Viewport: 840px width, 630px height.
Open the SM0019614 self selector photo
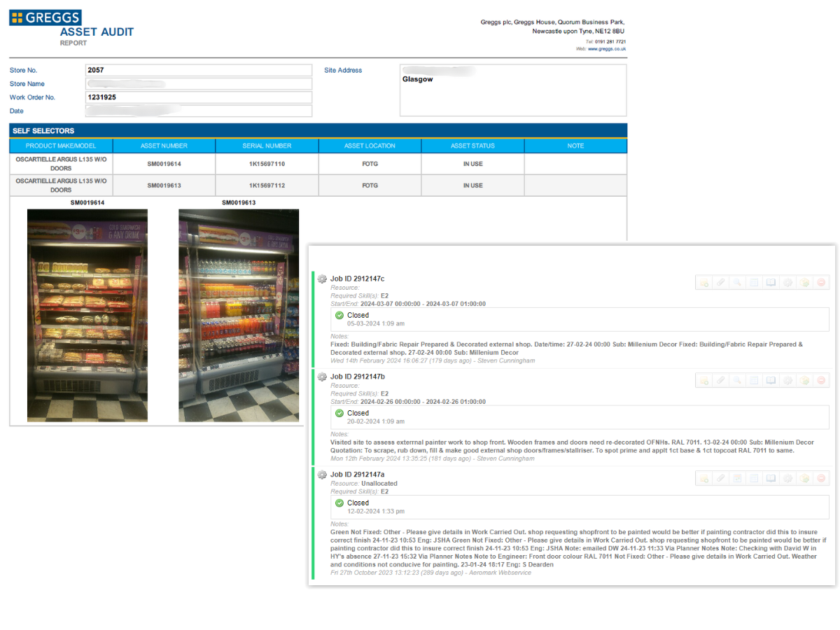coord(87,315)
